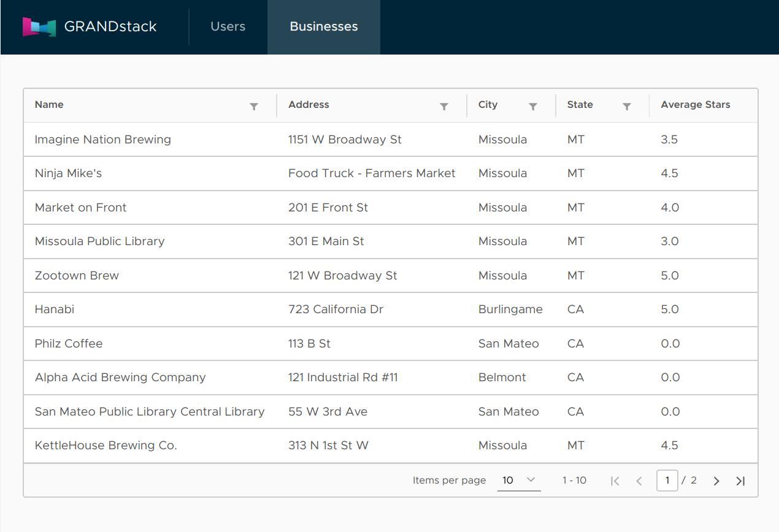The height and width of the screenshot is (532, 779).
Task: Sort by the City column header
Action: click(x=488, y=105)
